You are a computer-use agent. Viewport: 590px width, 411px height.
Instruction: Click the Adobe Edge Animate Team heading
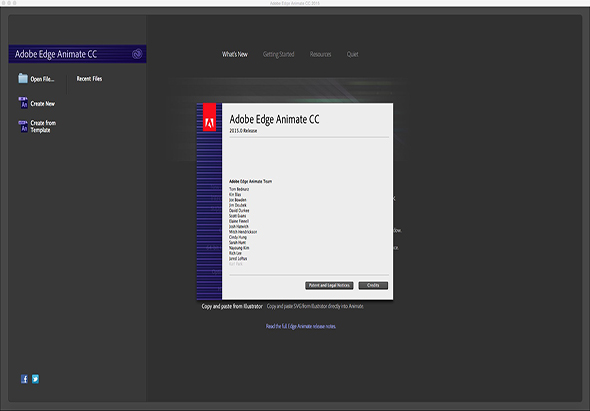point(251,181)
